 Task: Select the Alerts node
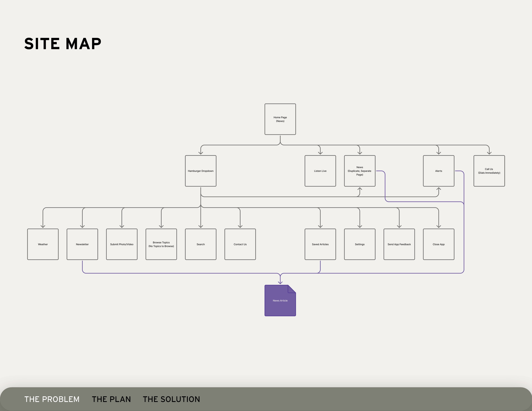tap(438, 171)
